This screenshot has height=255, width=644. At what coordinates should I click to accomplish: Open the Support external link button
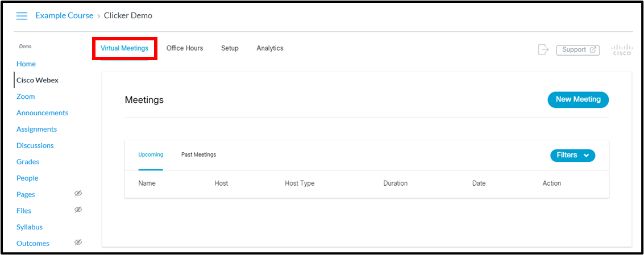tap(578, 49)
